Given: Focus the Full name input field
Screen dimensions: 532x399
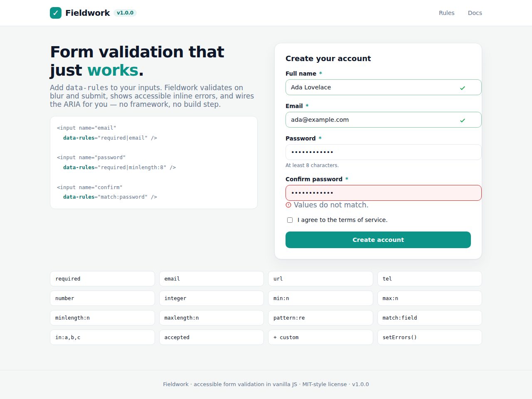Looking at the screenshot, I should coord(383,87).
